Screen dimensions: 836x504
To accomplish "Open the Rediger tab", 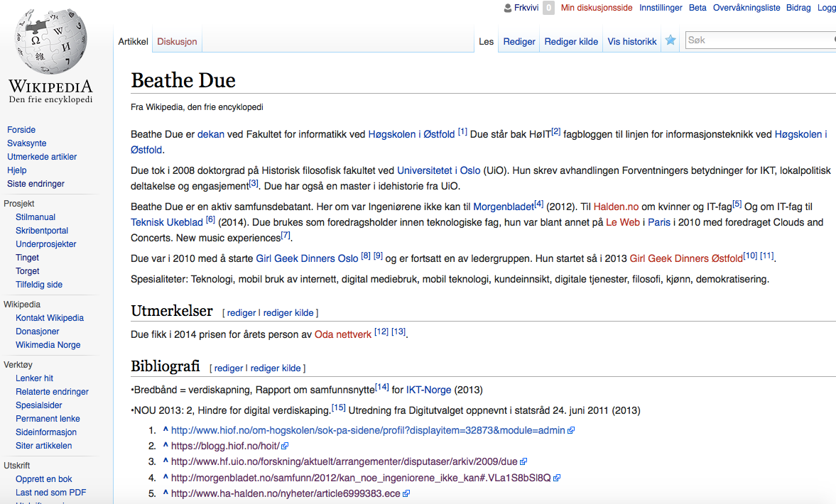I will tap(519, 42).
